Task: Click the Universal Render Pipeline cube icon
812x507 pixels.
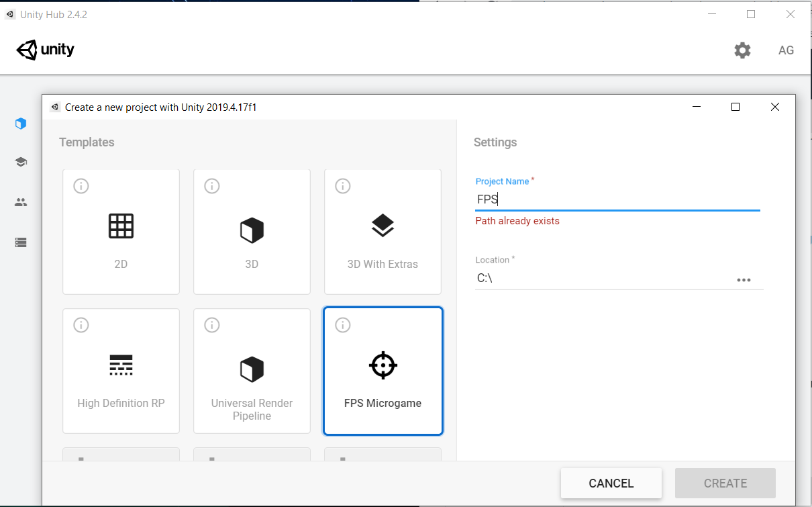Action: pyautogui.click(x=252, y=369)
